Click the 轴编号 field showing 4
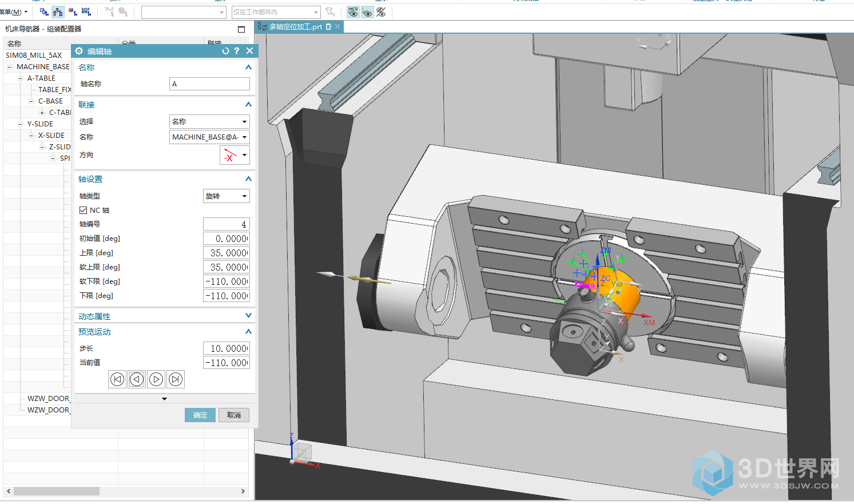The width and height of the screenshot is (854, 504). [x=227, y=224]
